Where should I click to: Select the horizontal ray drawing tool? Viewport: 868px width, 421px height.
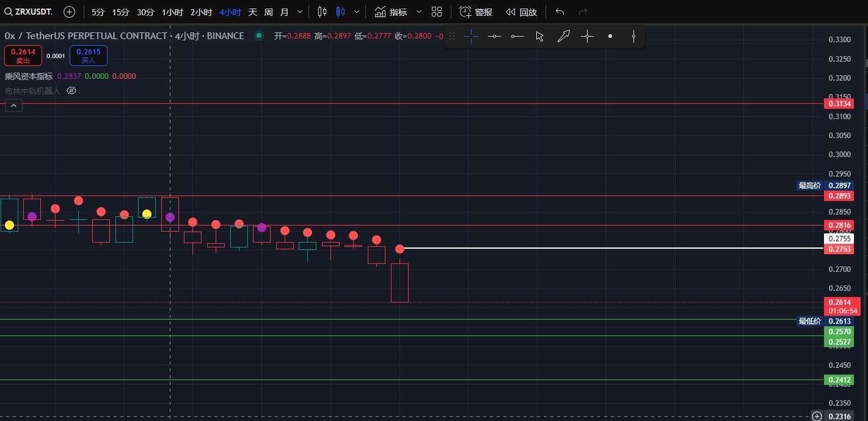517,37
